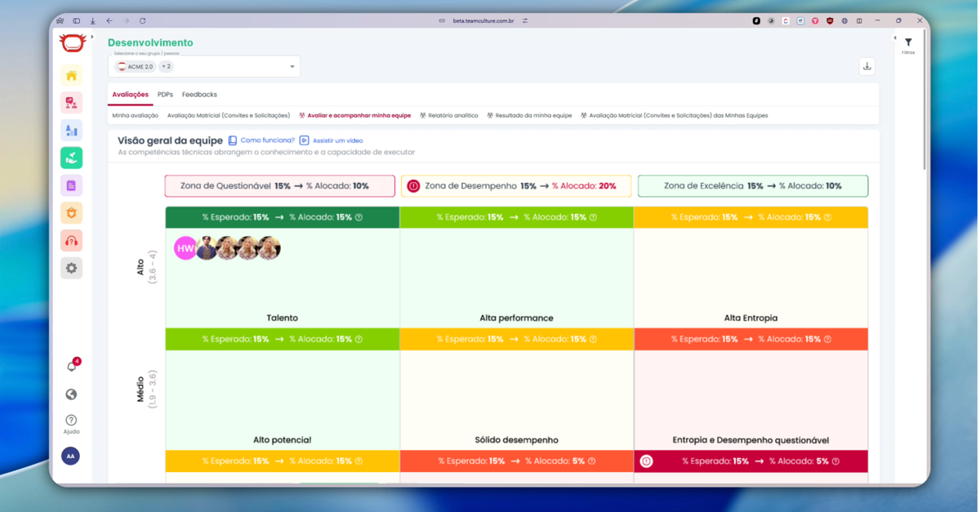This screenshot has width=980, height=512.
Task: Click the Alto potencial cell label
Action: 282,440
